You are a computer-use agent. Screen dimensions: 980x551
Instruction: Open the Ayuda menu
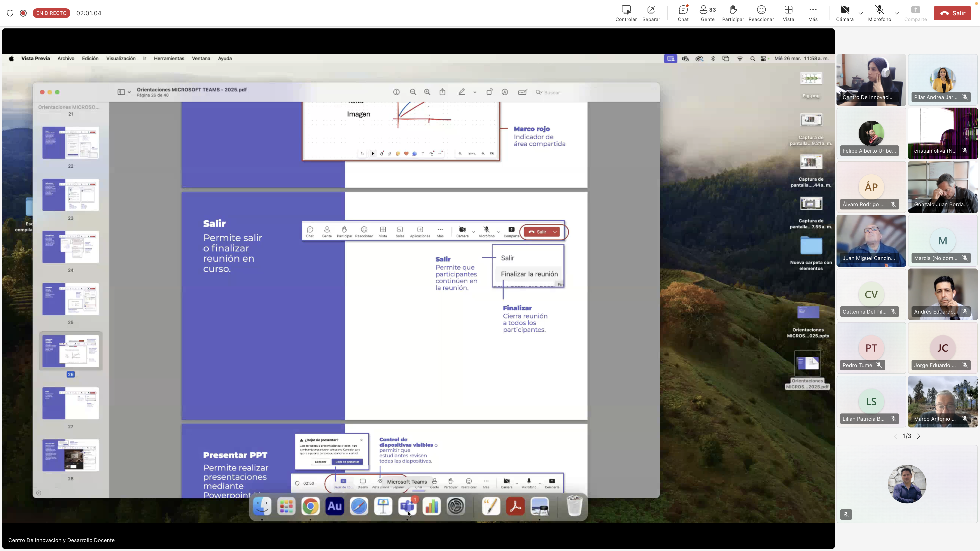(225, 59)
